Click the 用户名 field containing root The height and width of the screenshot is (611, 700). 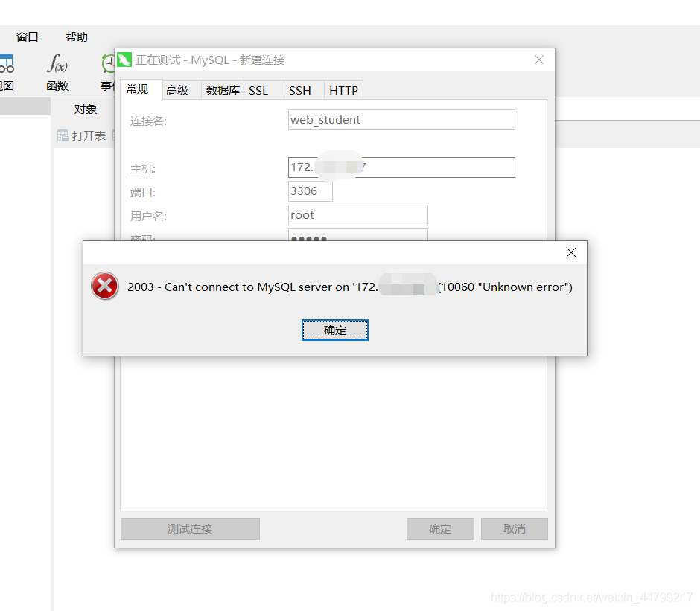click(358, 215)
